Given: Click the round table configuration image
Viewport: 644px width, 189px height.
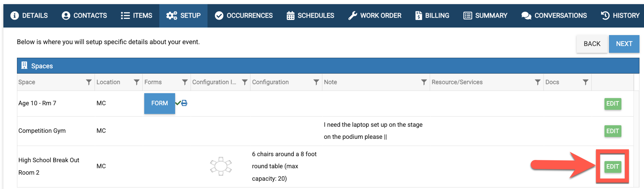Looking at the screenshot, I should pos(221,166).
